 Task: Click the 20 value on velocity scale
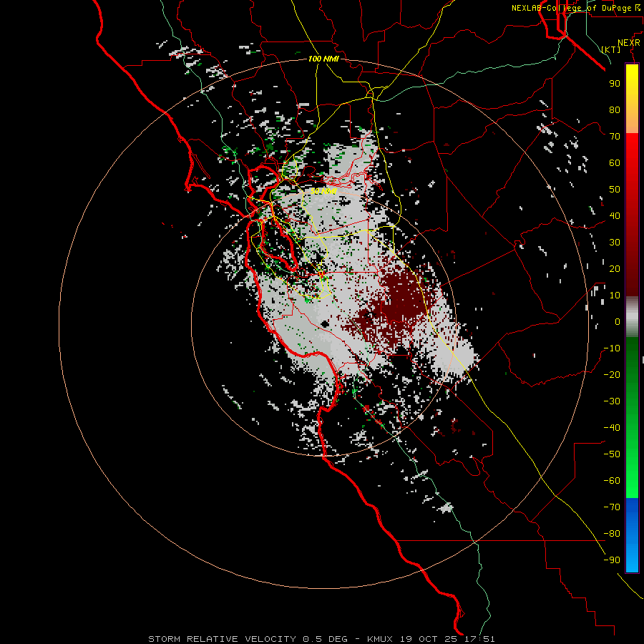tap(615, 268)
